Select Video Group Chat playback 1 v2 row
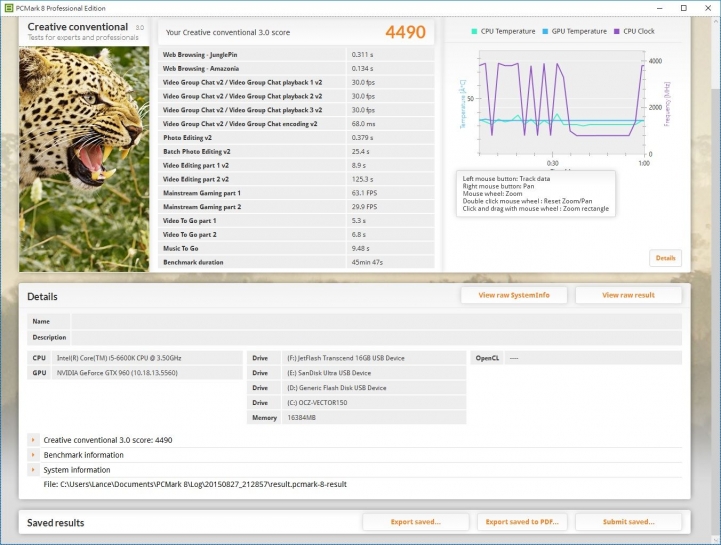 296,82
